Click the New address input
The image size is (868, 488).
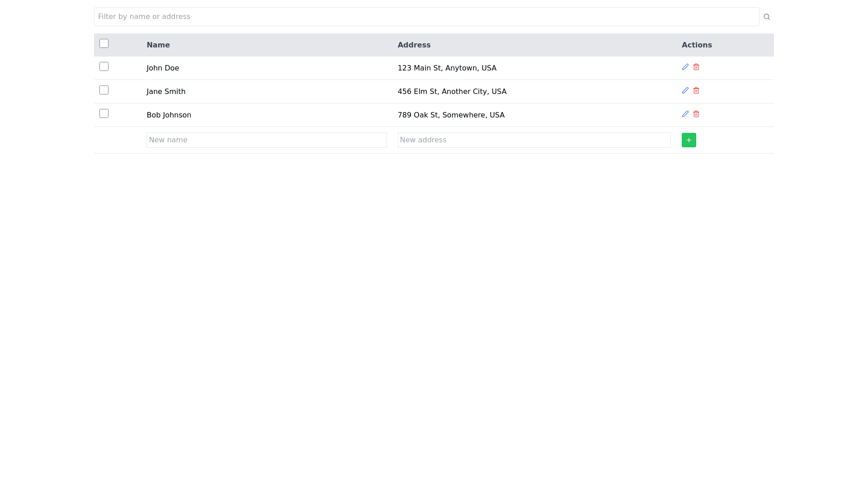pyautogui.click(x=534, y=140)
